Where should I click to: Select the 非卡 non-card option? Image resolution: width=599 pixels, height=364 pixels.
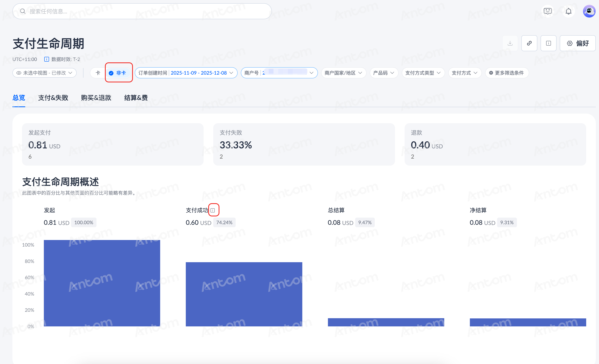tap(118, 73)
